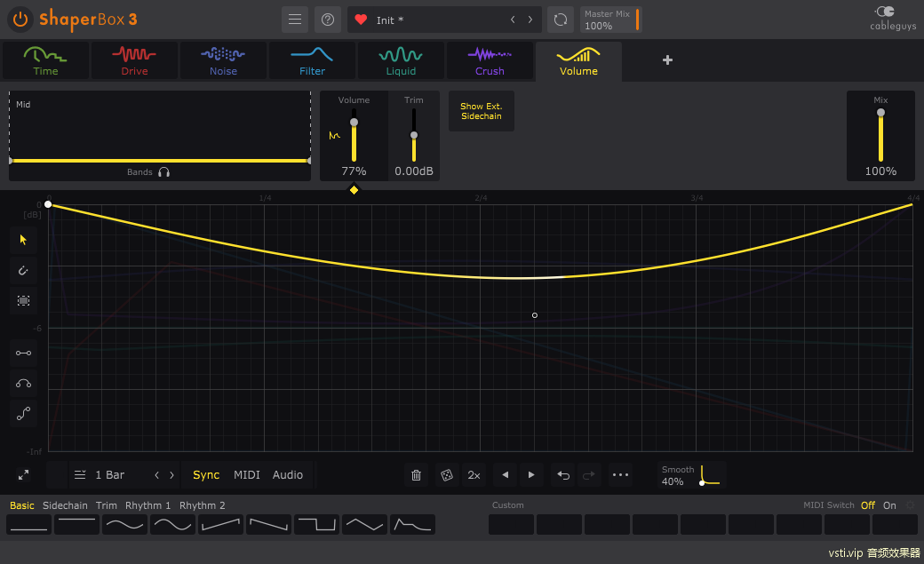The width and height of the screenshot is (924, 564).
Task: Open the Basic wave preset category
Action: point(22,505)
